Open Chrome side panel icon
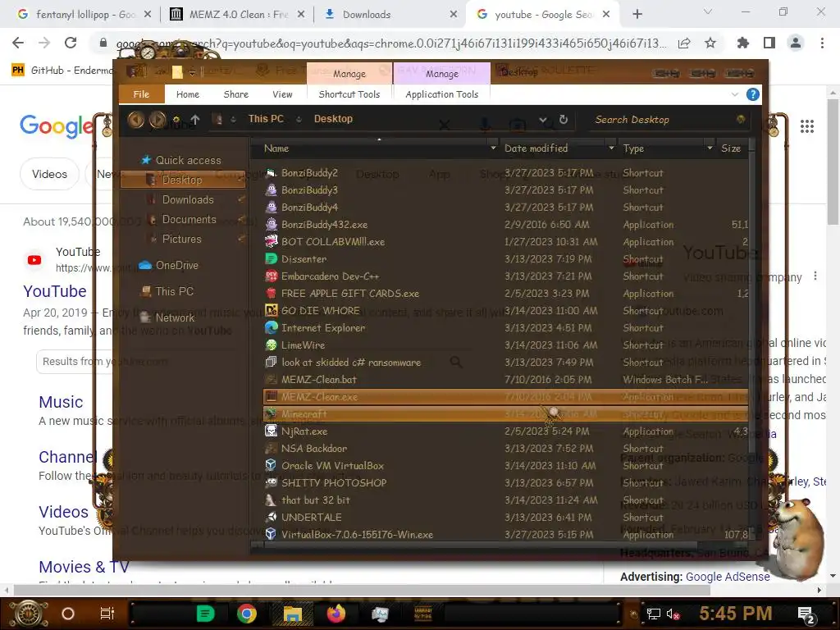 (769, 43)
